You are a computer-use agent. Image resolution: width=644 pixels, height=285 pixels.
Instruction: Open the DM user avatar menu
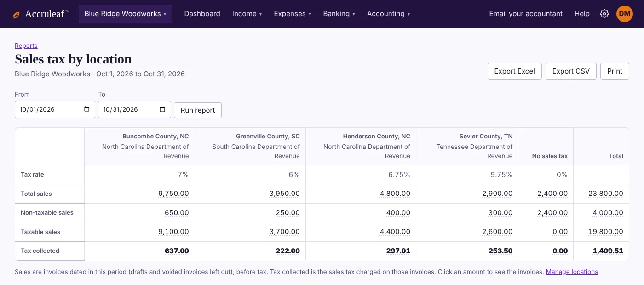click(625, 14)
